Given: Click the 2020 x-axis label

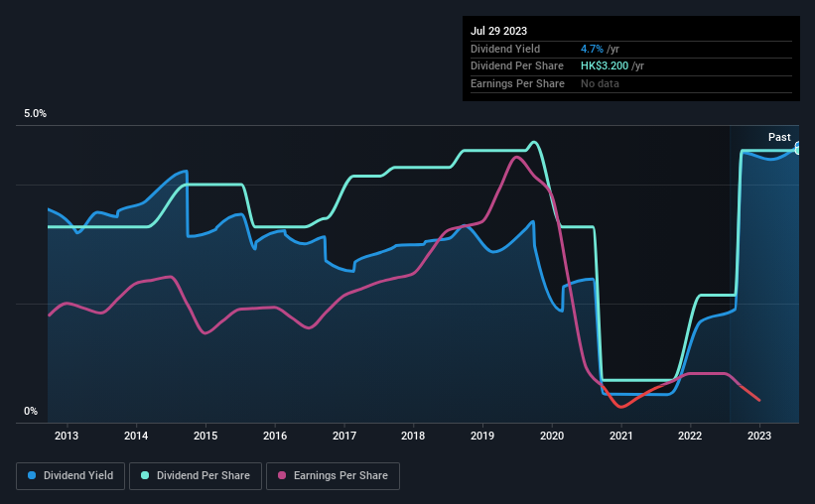Looking at the screenshot, I should tap(552, 436).
